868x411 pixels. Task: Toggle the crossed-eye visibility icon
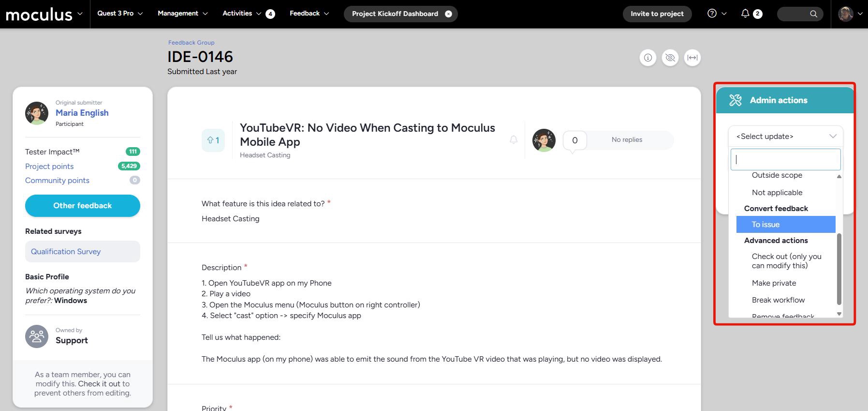coord(670,58)
